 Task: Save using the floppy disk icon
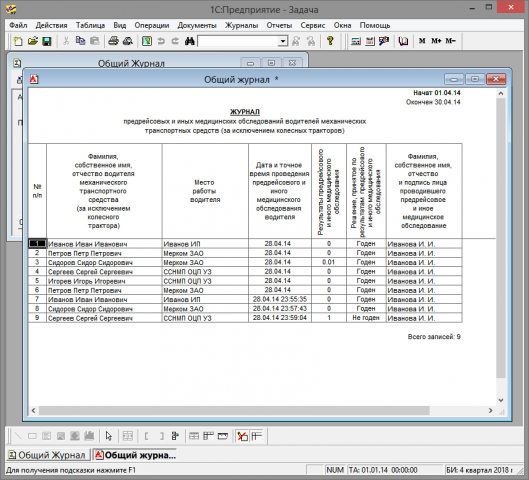(x=47, y=41)
